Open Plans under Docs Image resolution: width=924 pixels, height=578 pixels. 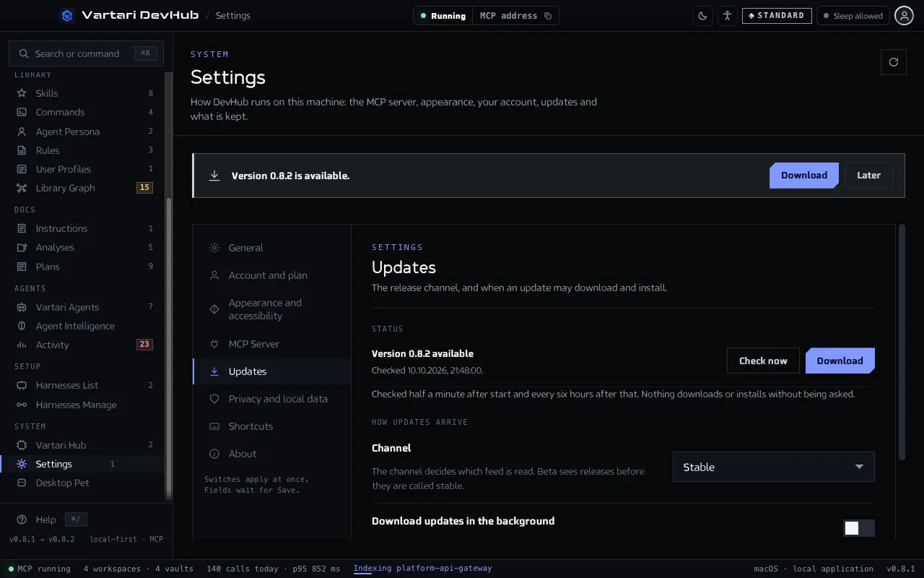(84, 267)
